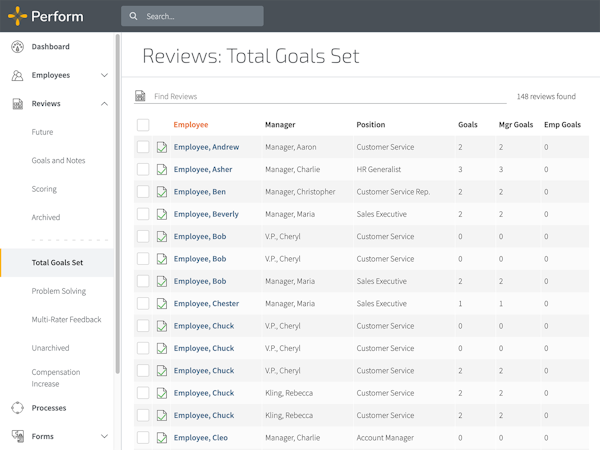Viewport: 600px width, 450px height.
Task: Open review document icon for Employee, Chester
Action: click(x=162, y=304)
